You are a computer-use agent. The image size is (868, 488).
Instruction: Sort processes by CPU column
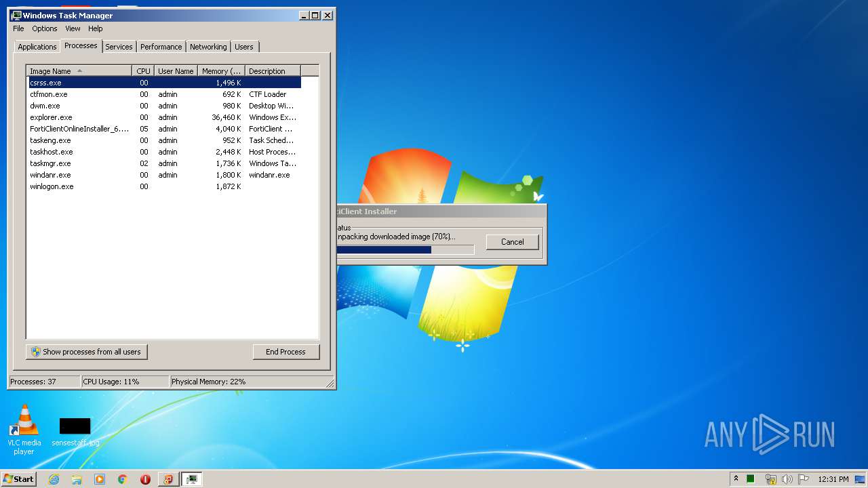(143, 71)
